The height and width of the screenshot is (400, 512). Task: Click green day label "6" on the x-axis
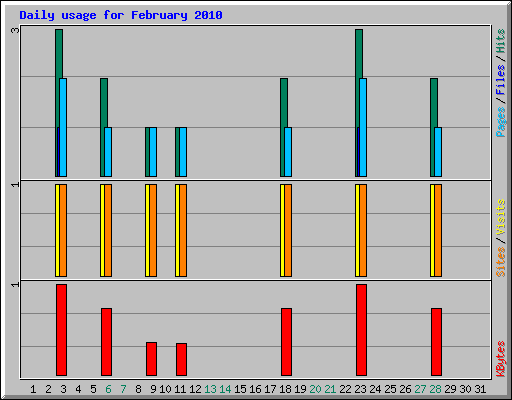[x=108, y=389]
